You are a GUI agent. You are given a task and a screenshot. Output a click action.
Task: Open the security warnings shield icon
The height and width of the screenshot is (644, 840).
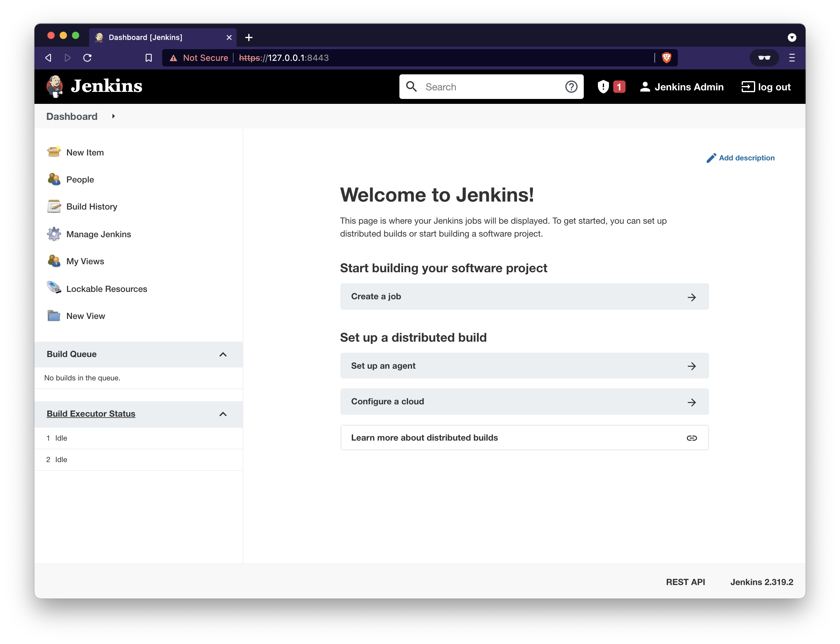tap(603, 87)
